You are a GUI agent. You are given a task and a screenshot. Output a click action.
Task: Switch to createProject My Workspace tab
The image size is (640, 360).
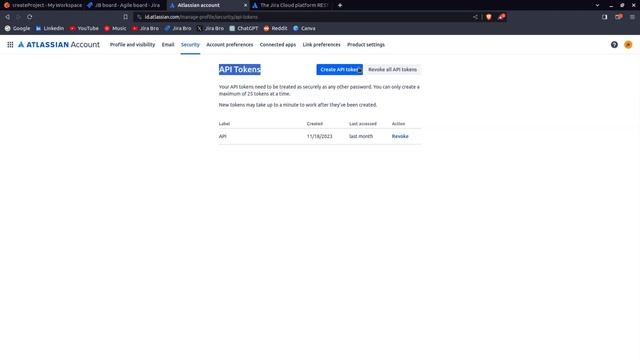(42, 5)
